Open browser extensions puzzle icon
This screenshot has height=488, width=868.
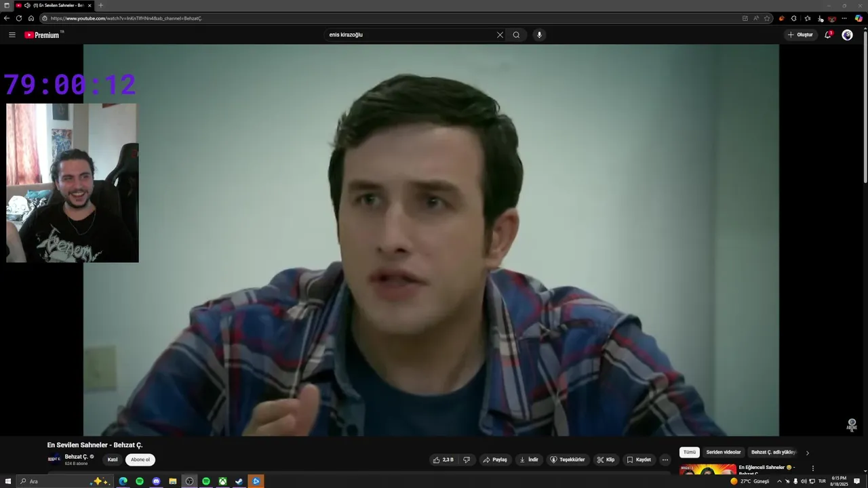[x=794, y=18]
